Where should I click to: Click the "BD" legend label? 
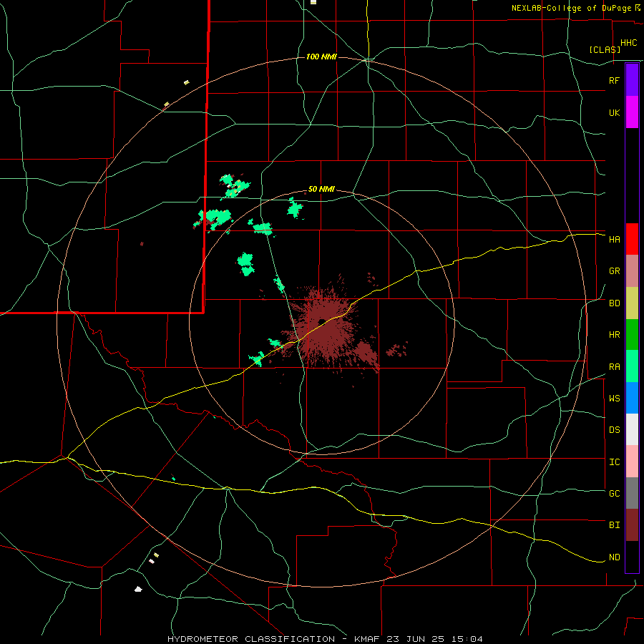point(614,303)
